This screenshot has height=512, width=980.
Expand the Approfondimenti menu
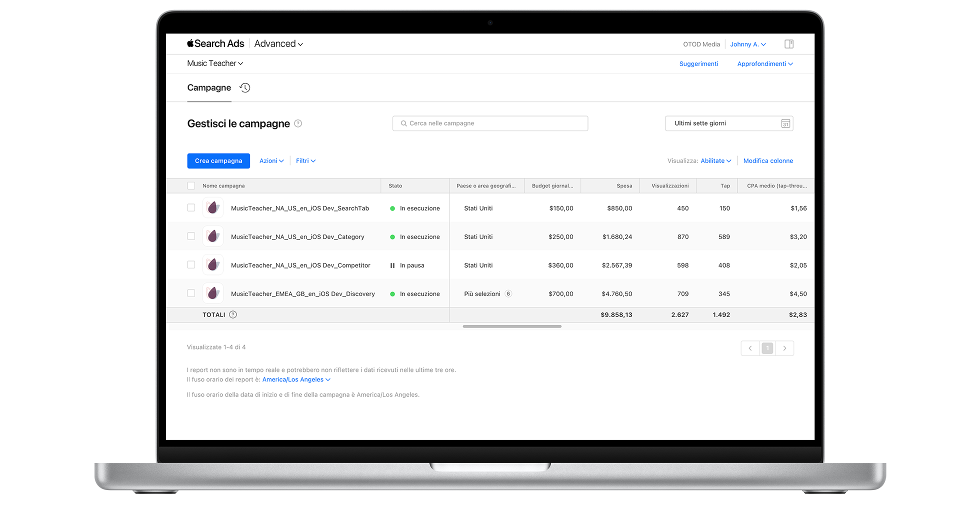(765, 63)
